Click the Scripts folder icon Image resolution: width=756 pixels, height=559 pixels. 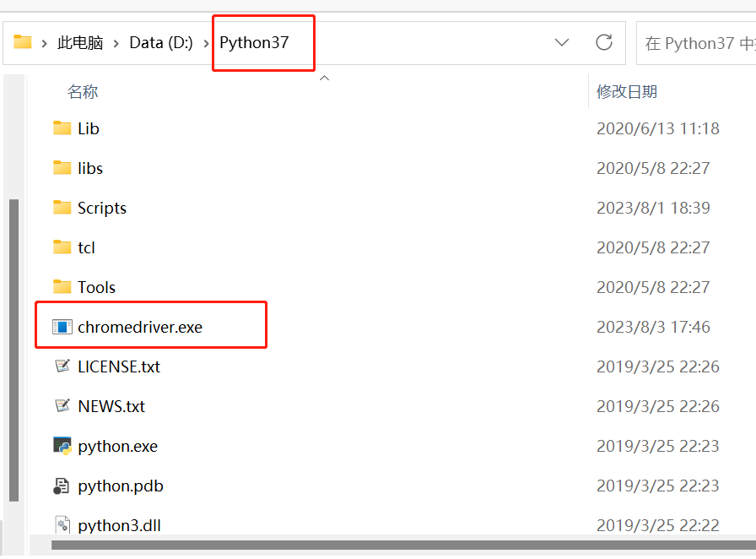pyautogui.click(x=62, y=208)
